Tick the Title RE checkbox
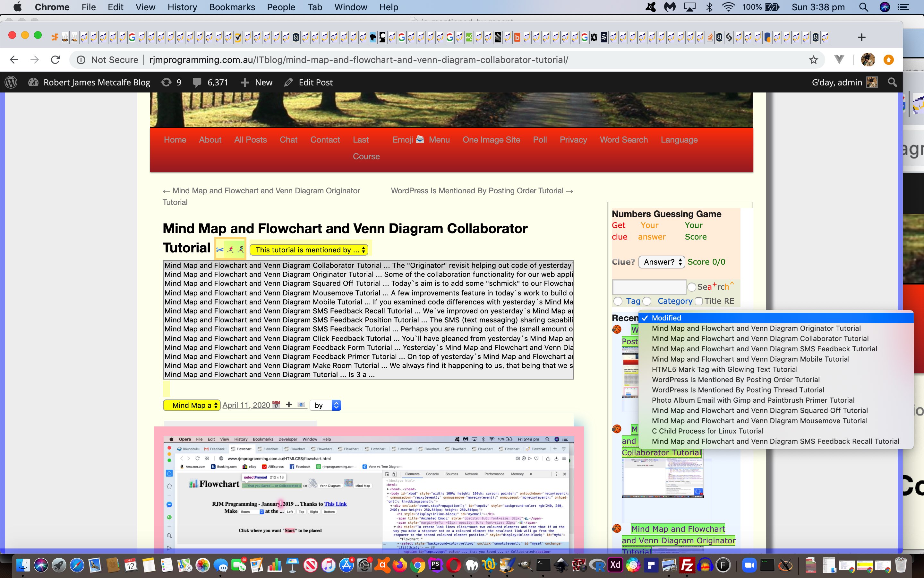Viewport: 924px width, 578px height. click(x=699, y=301)
